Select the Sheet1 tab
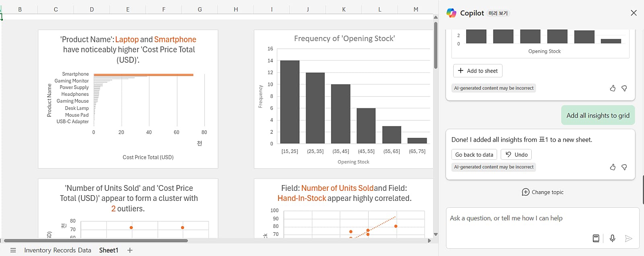The image size is (644, 256). tap(109, 250)
